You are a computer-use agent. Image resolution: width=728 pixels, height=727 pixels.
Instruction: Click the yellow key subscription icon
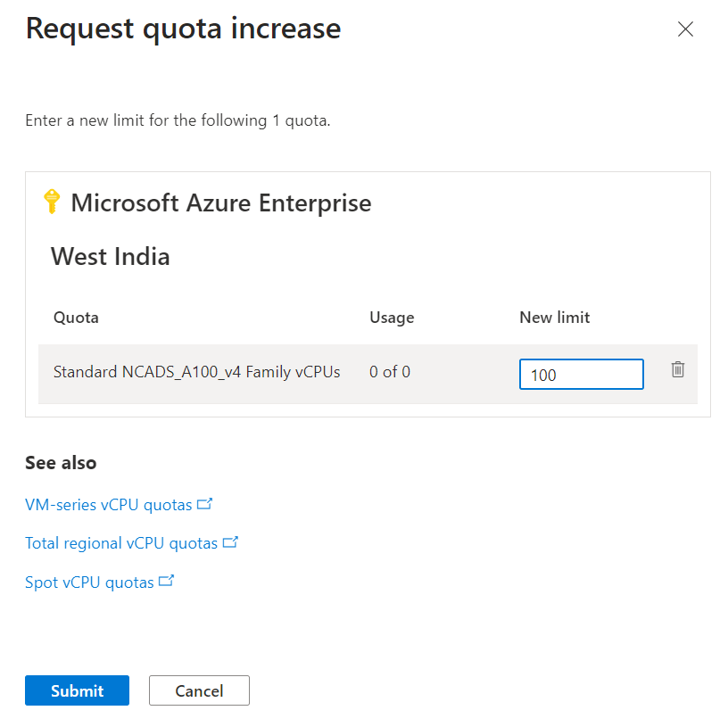tap(52, 202)
